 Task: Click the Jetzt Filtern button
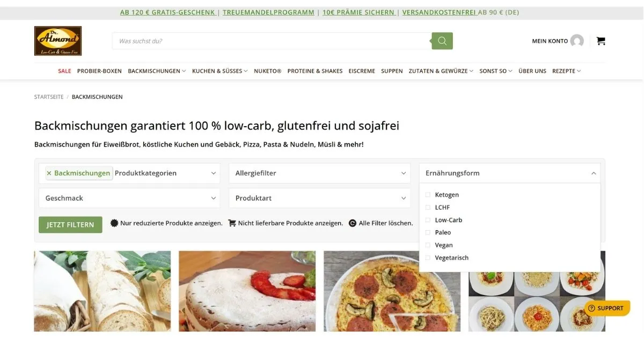coord(70,225)
